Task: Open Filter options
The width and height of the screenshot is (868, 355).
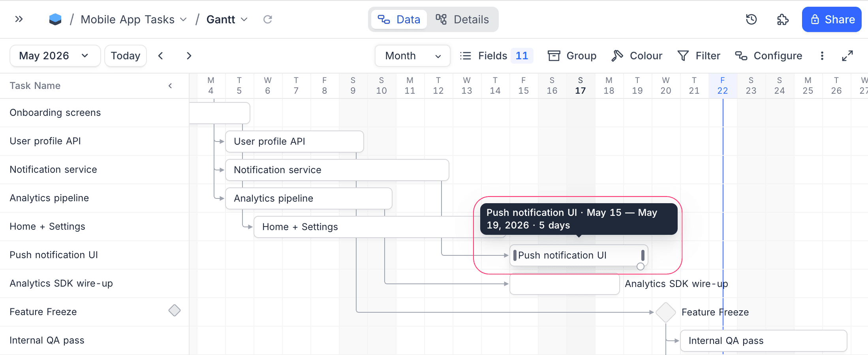Action: [699, 56]
